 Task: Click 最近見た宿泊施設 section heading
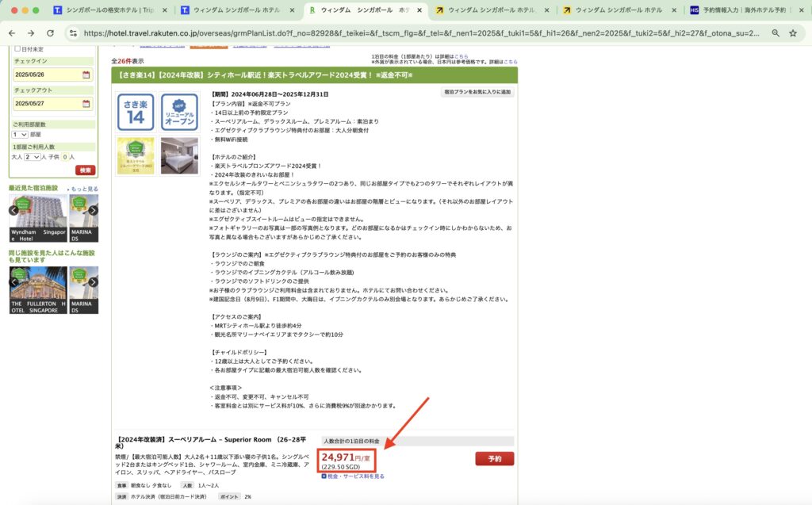[x=33, y=188]
